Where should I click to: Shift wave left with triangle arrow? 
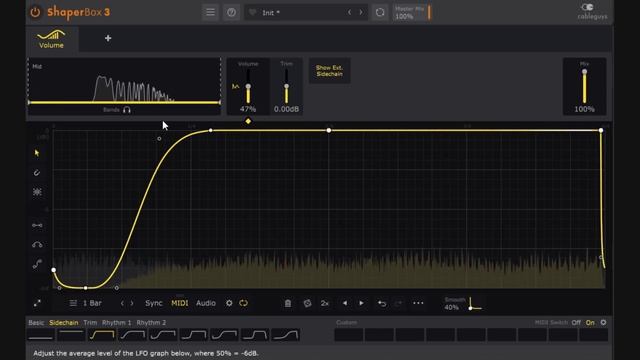pyautogui.click(x=345, y=303)
